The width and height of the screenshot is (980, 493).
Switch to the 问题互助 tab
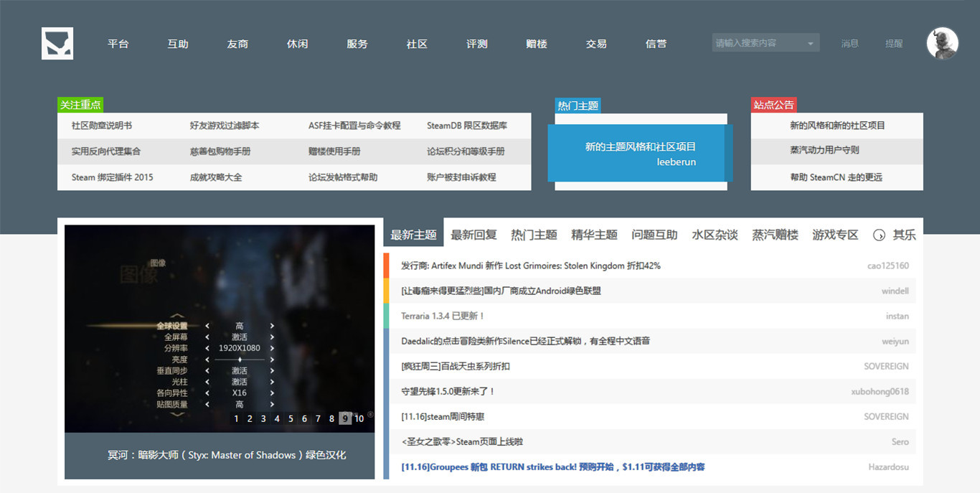tap(654, 235)
